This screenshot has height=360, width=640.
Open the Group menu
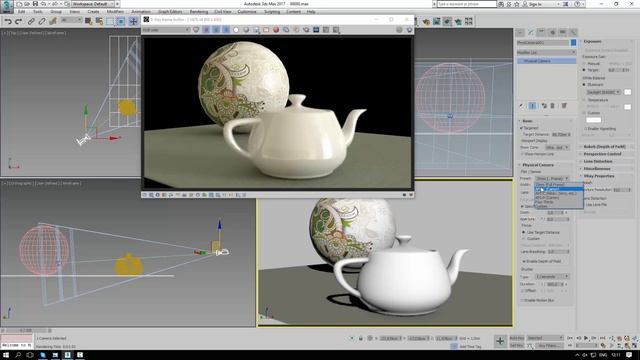[56, 12]
